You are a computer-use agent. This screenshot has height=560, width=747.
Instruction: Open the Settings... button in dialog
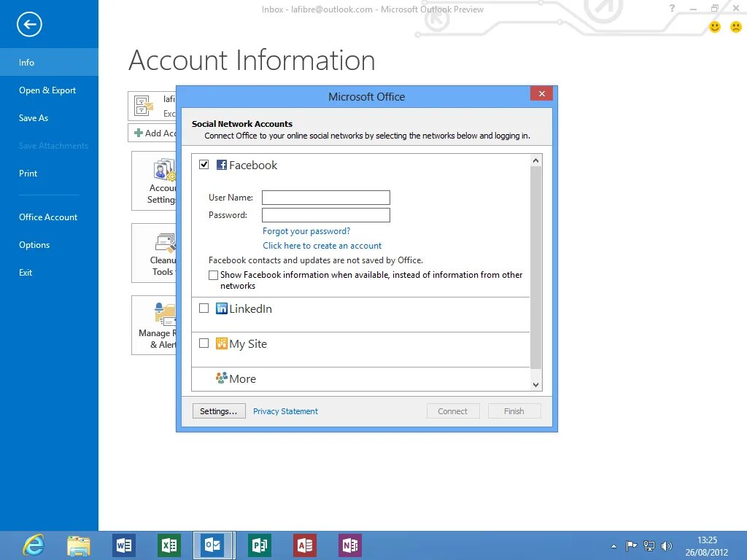click(219, 411)
